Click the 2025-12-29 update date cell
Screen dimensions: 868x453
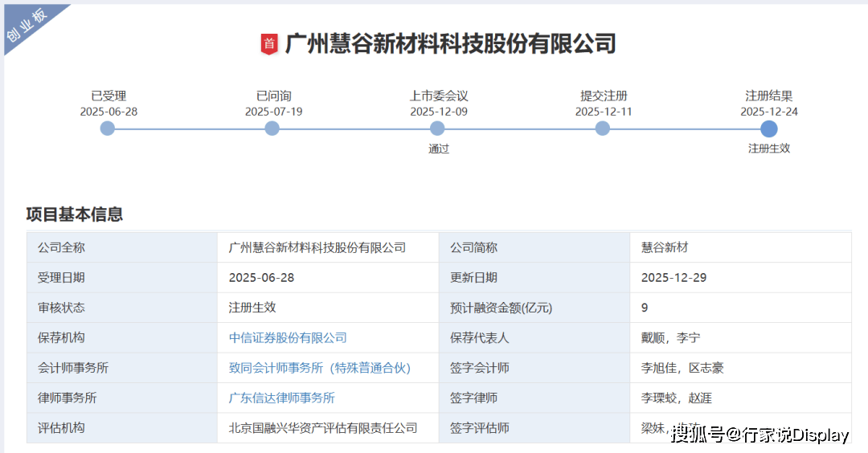pyautogui.click(x=674, y=278)
